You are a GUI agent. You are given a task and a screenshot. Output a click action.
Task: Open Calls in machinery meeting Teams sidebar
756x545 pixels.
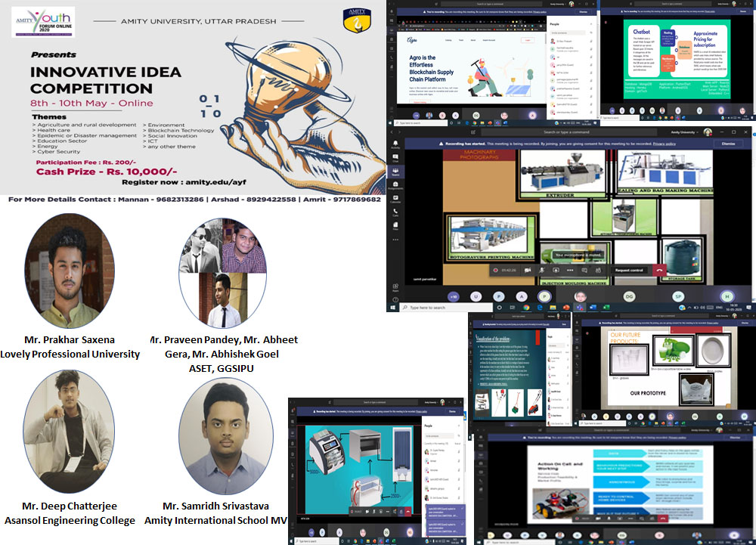[x=395, y=212]
